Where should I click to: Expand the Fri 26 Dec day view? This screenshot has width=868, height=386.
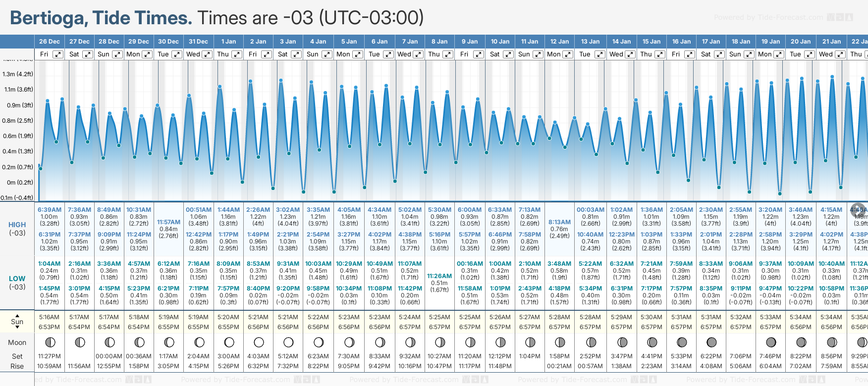58,54
